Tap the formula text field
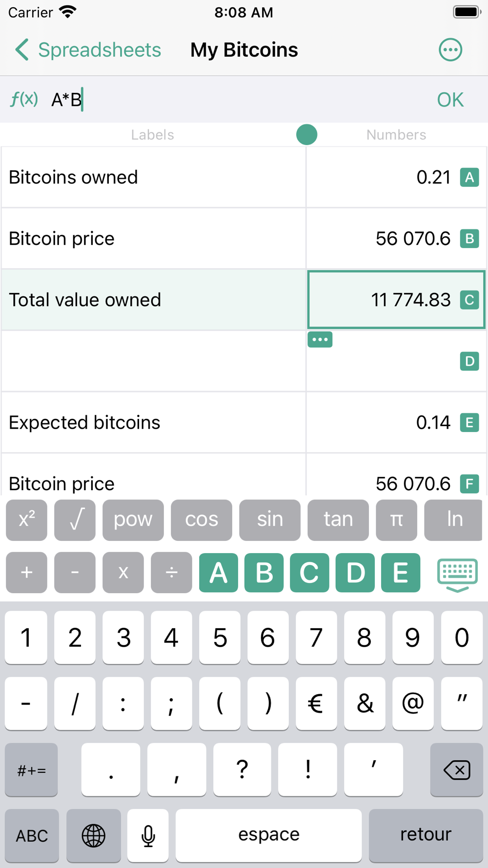This screenshot has height=868, width=488. (234, 100)
